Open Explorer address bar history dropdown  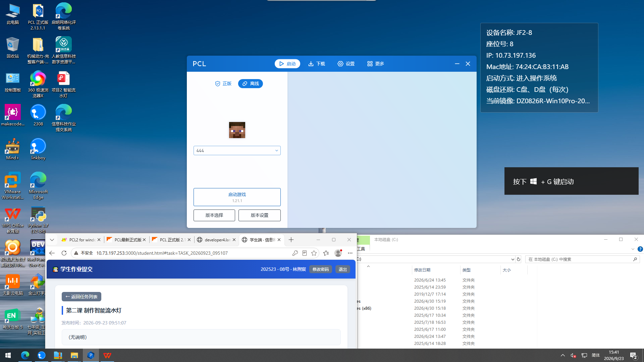coord(513,259)
